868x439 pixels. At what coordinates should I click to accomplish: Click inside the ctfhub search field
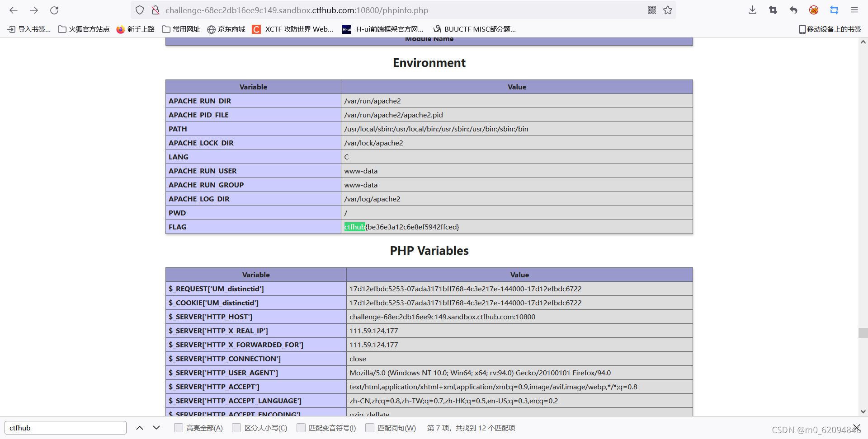coord(65,428)
